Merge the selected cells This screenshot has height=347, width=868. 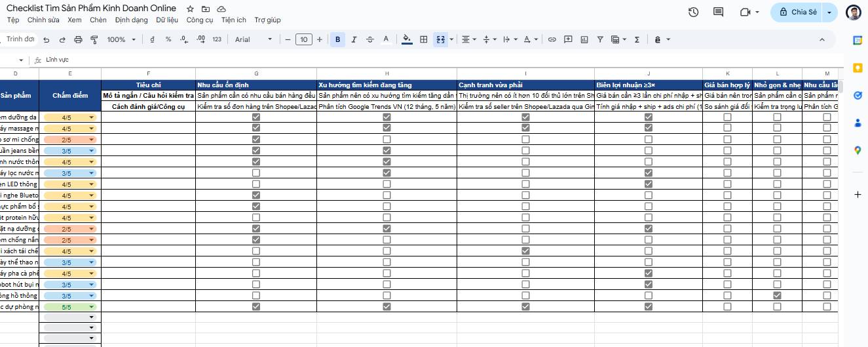coord(441,39)
